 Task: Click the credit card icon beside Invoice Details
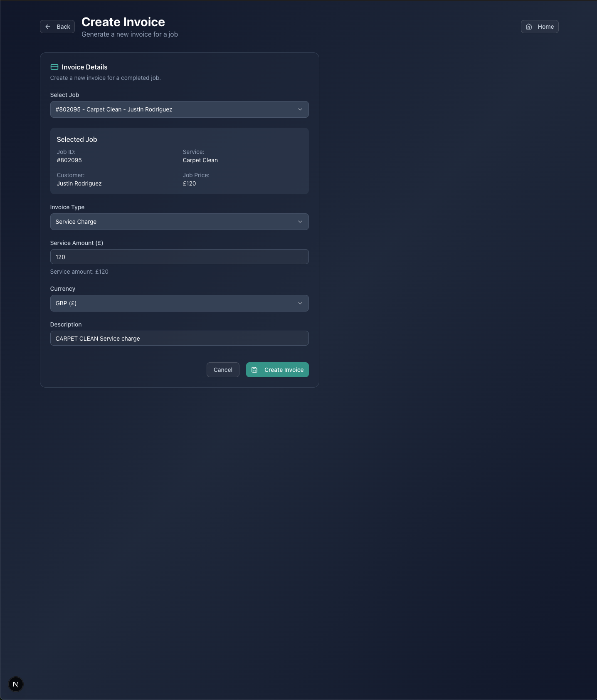[54, 67]
